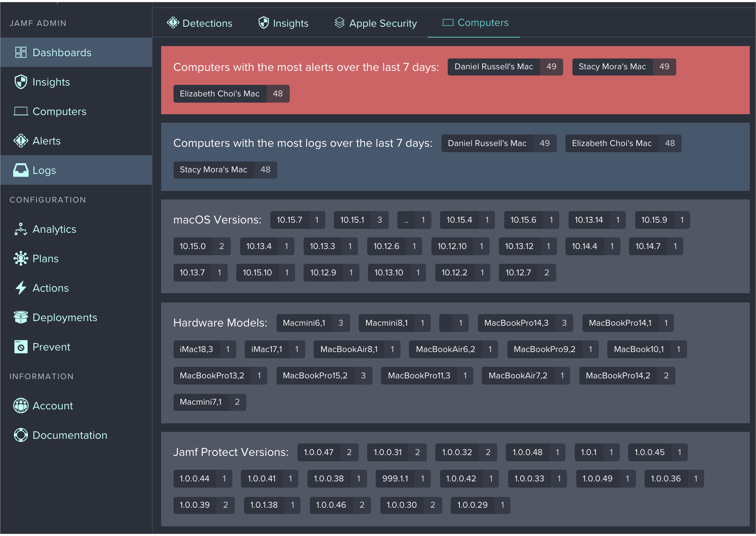Select macOS version 10.15.10 badge

265,273
